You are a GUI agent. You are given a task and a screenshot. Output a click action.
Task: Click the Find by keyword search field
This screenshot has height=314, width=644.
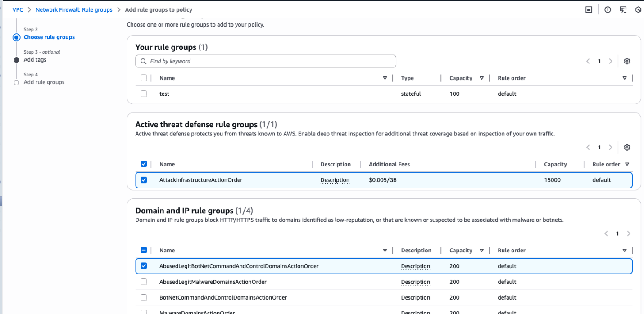pyautogui.click(x=266, y=61)
